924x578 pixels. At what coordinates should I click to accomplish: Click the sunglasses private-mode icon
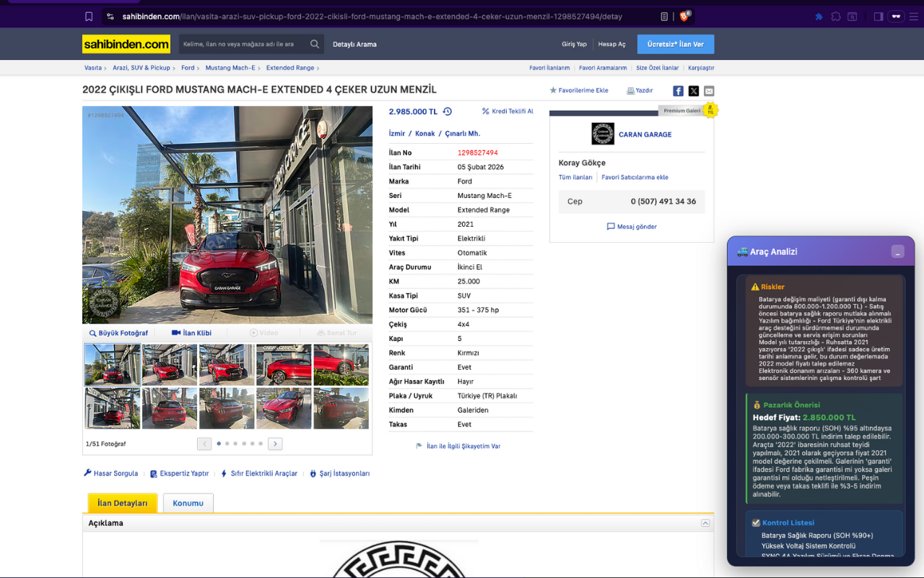[897, 17]
